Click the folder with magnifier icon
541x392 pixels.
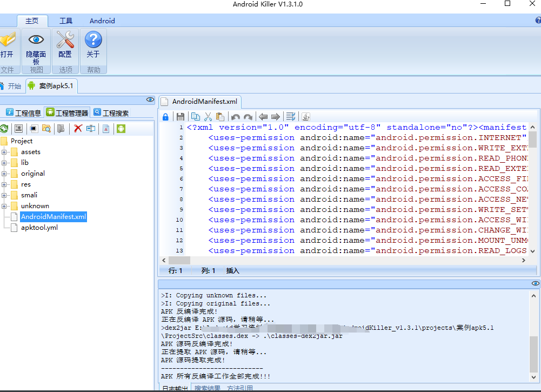[46, 129]
